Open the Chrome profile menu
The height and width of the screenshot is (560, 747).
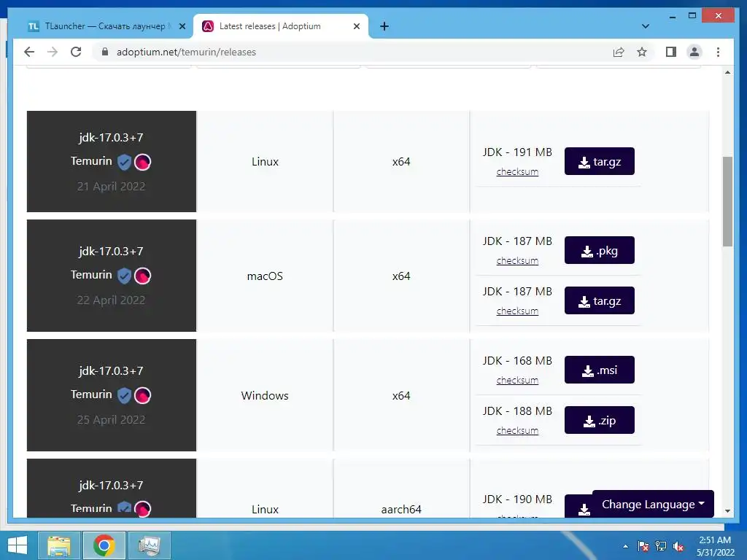[694, 52]
